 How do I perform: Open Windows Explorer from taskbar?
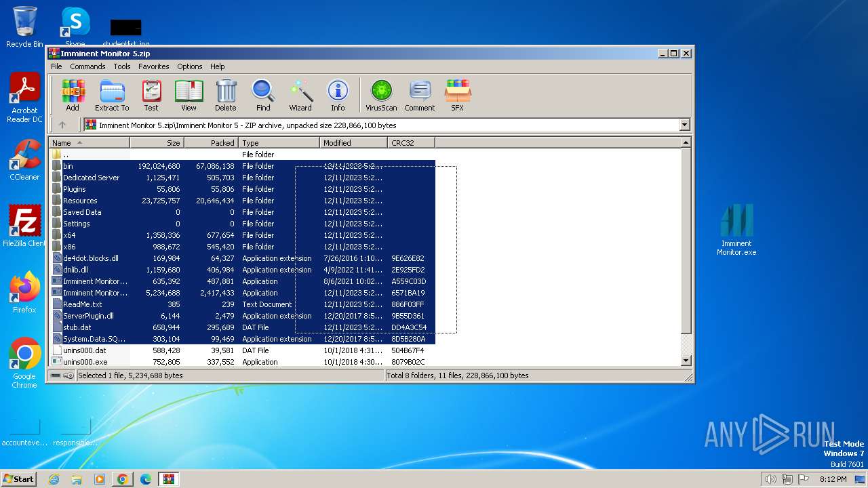point(77,479)
